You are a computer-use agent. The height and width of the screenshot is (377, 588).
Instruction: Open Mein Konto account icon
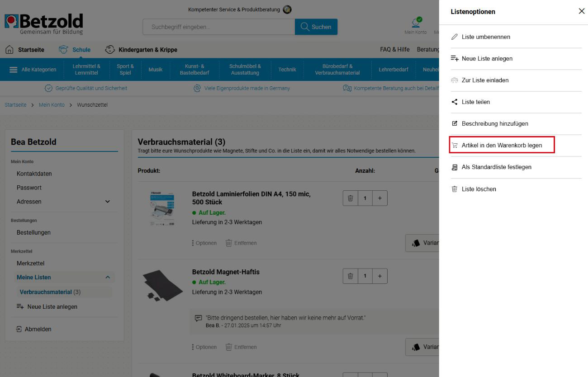click(x=416, y=25)
